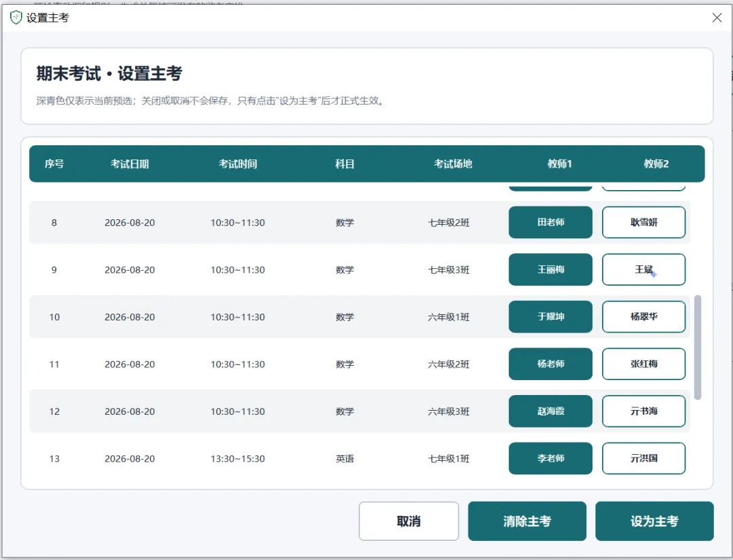Pick 张红梅 in row 11

[643, 364]
